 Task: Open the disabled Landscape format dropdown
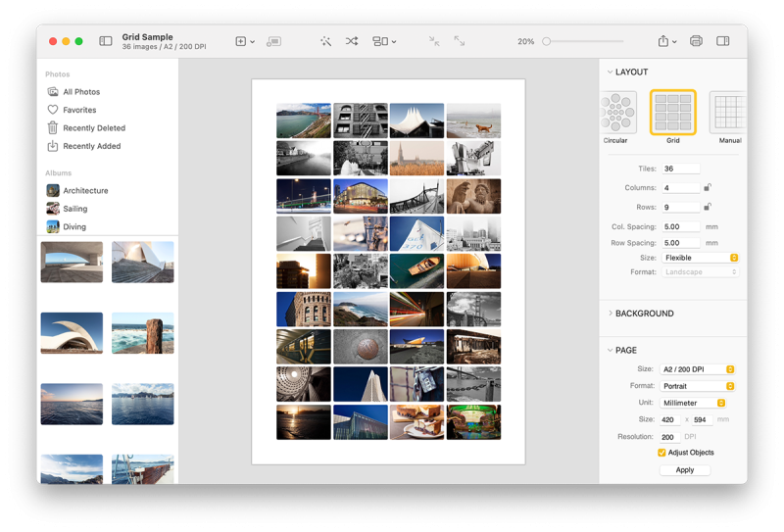point(700,272)
